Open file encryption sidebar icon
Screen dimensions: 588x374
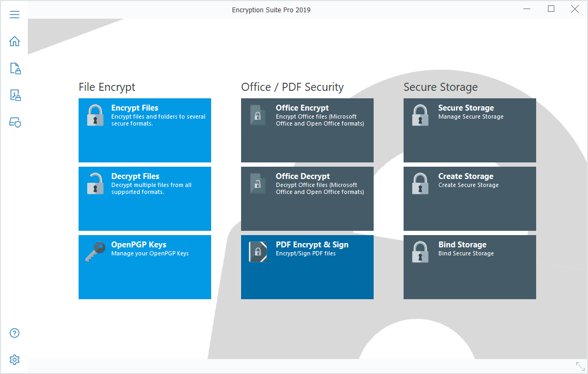pyautogui.click(x=15, y=68)
